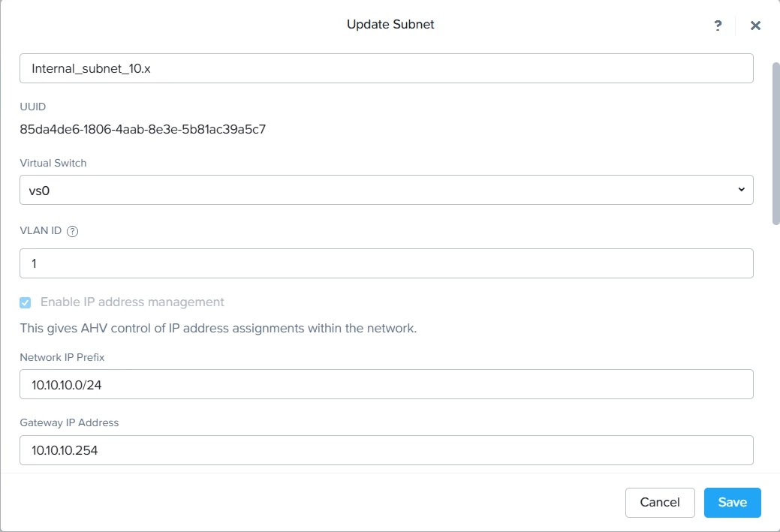Toggle the Enable IP address management checkbox
Screen dimensions: 780x532
[x=26, y=302]
